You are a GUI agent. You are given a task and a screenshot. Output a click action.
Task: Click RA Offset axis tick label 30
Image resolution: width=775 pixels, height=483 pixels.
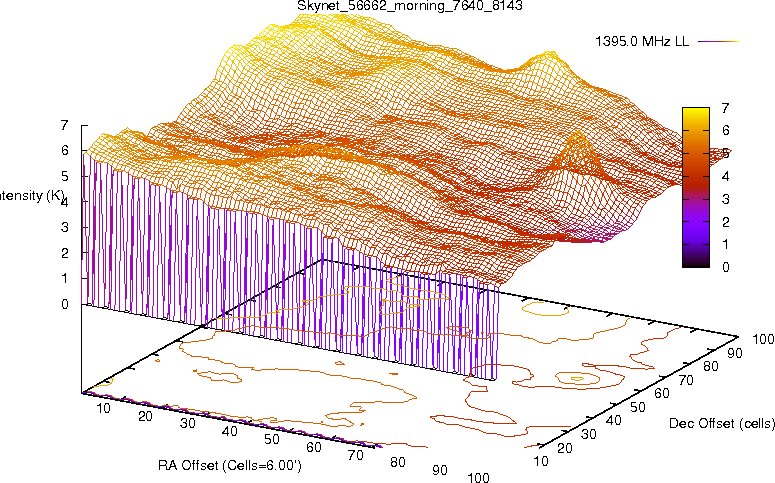(x=188, y=424)
